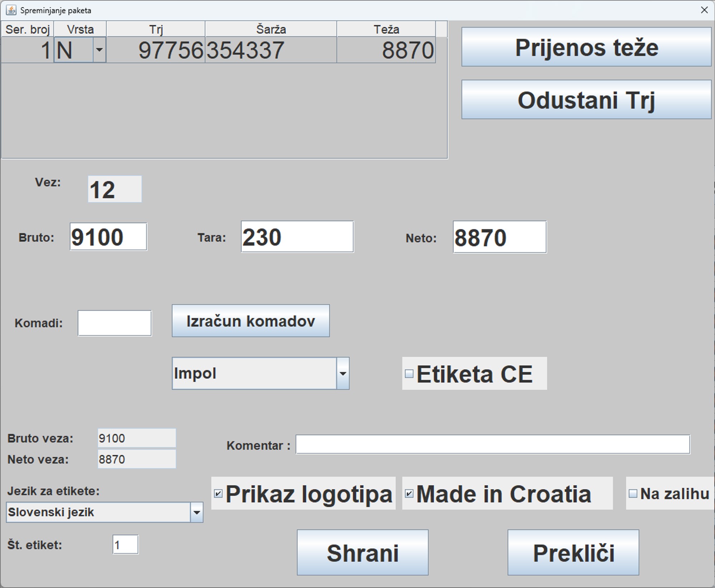Viewport: 715px width, 588px height.
Task: Click the Tara input field with 230
Action: click(297, 237)
